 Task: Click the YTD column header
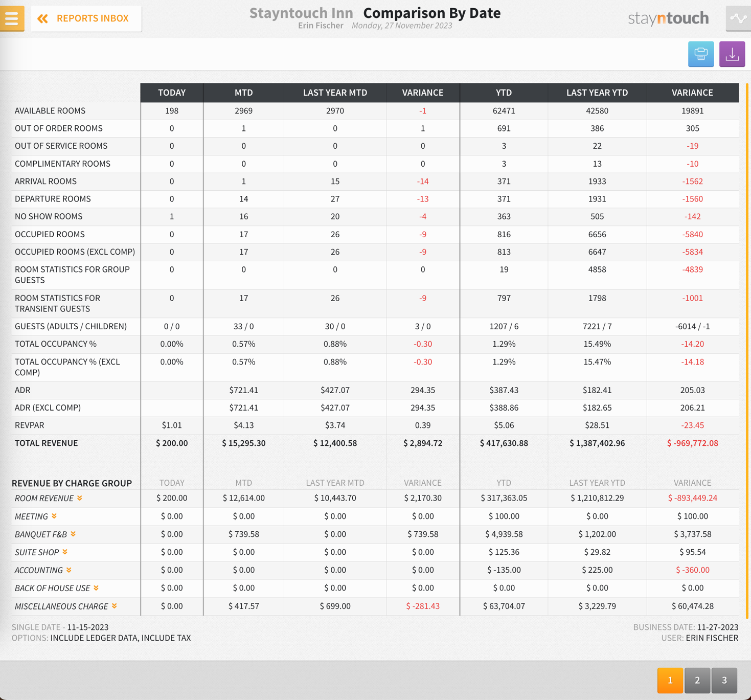[x=504, y=93]
